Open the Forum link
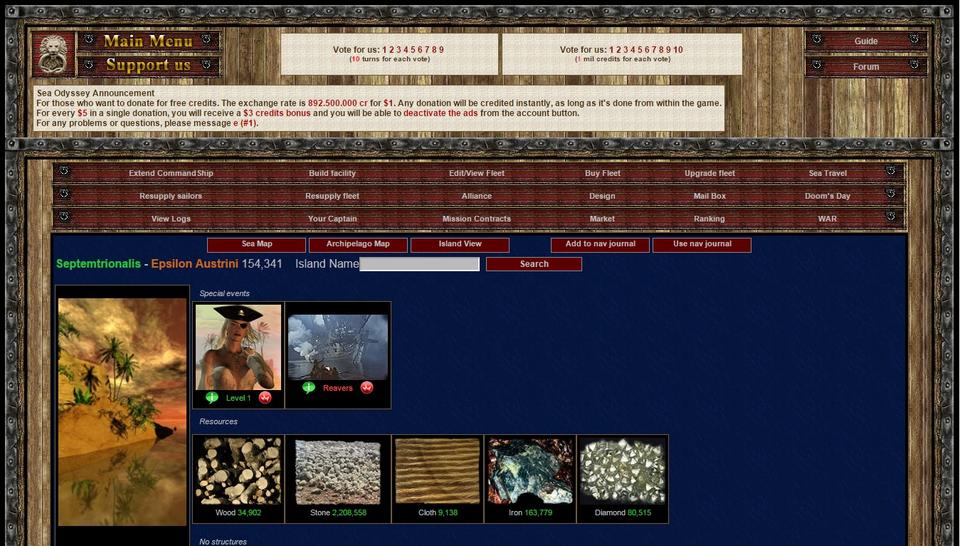The height and width of the screenshot is (546, 960). 866,67
